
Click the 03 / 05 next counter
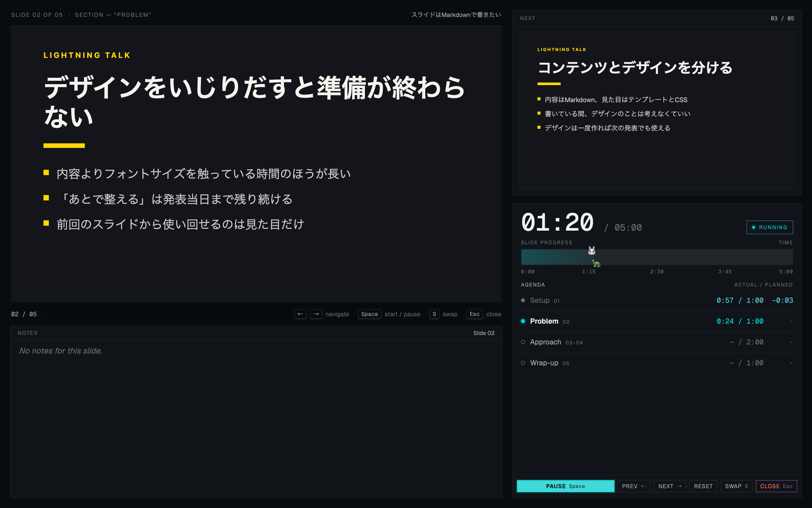(x=782, y=19)
